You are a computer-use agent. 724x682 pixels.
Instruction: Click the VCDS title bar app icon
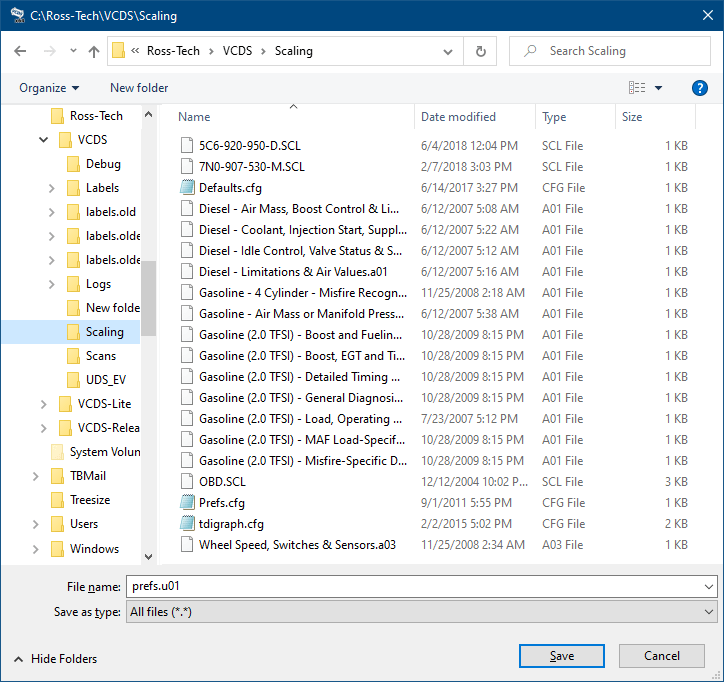click(x=18, y=15)
